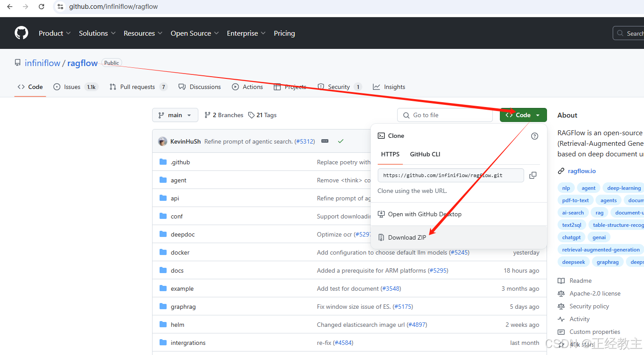View the green check status of latest commit
This screenshot has height=355, width=644.
(x=340, y=141)
